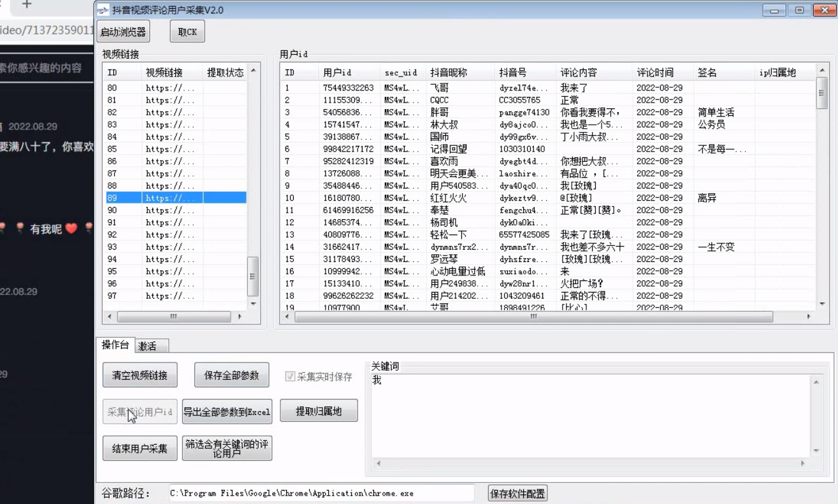Click the user table horizontal scrollbar thumb

point(534,317)
